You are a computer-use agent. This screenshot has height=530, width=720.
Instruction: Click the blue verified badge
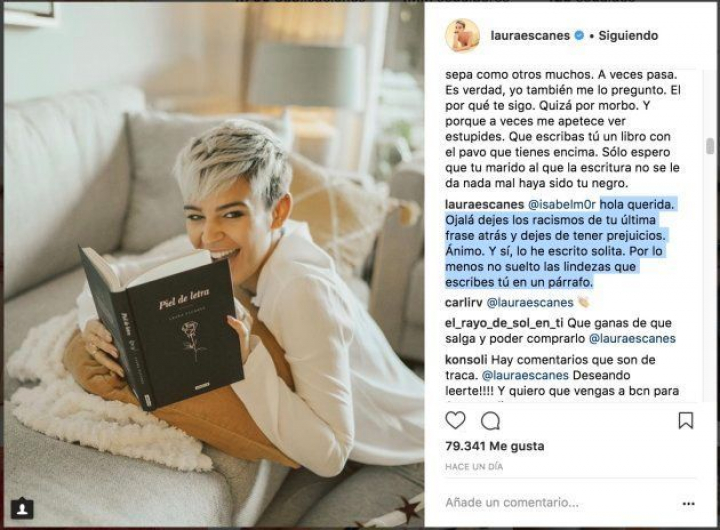point(579,35)
